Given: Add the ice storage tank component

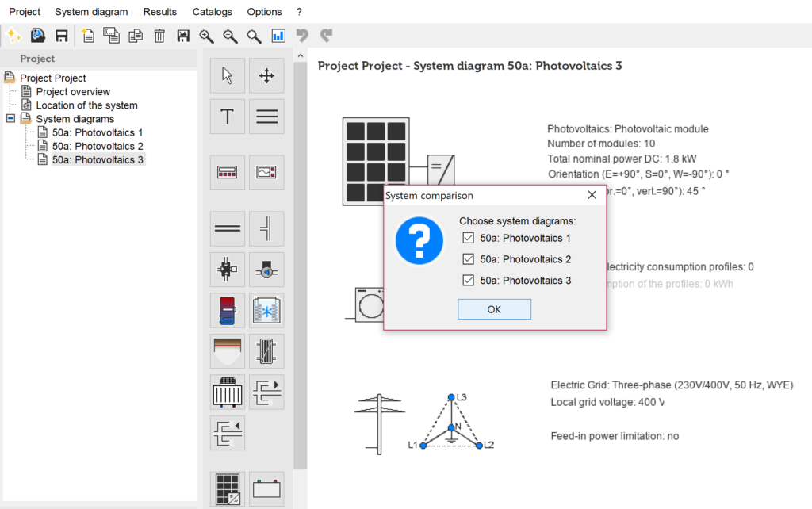Looking at the screenshot, I should click(266, 310).
